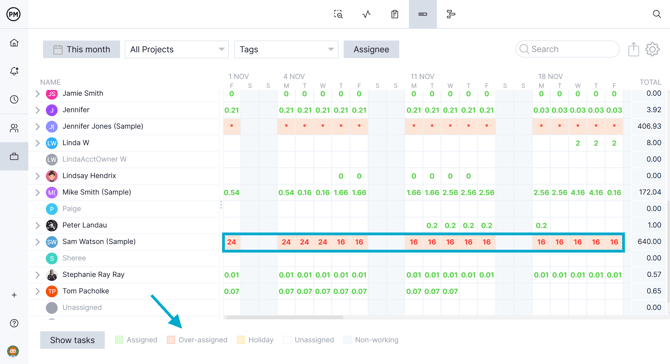The image size is (670, 364).
Task: Click the briefcase icon in sidebar
Action: (14, 156)
